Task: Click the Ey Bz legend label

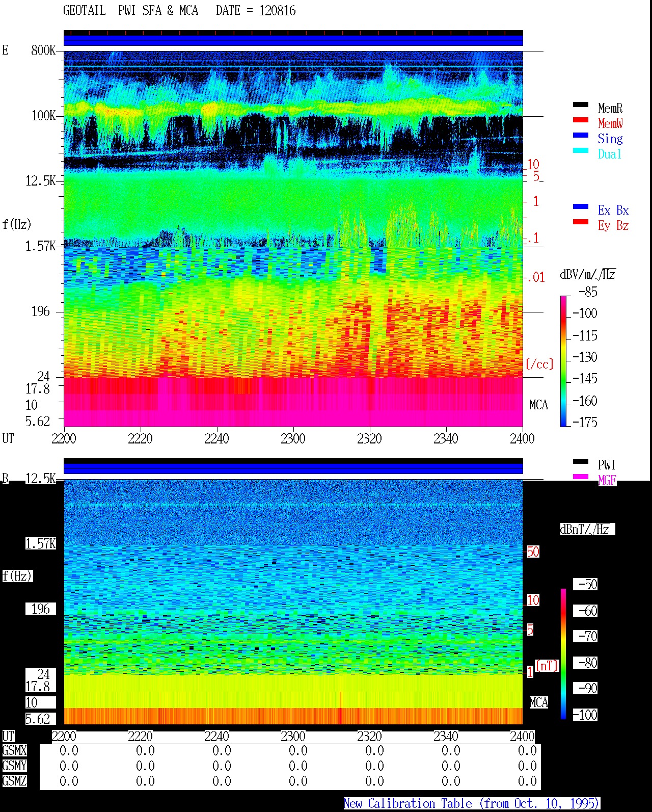Action: 613,225
